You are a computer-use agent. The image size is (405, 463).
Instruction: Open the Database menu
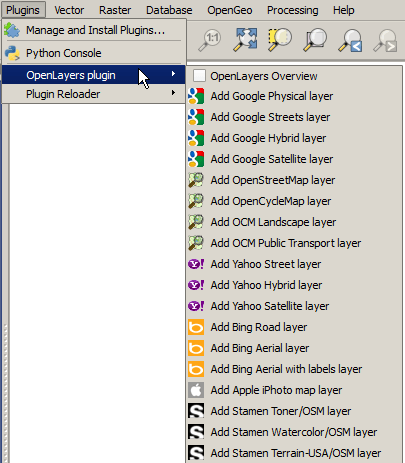tap(169, 10)
